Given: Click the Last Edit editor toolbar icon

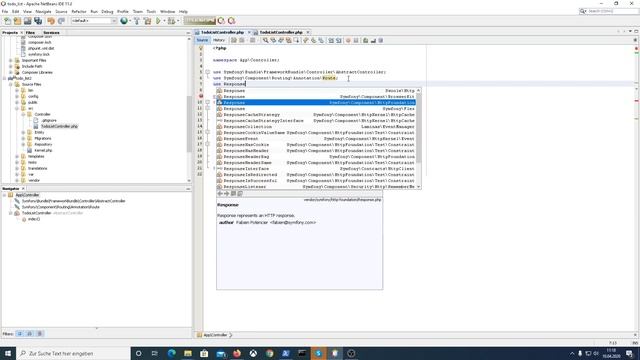Looking at the screenshot, I should pos(234,40).
